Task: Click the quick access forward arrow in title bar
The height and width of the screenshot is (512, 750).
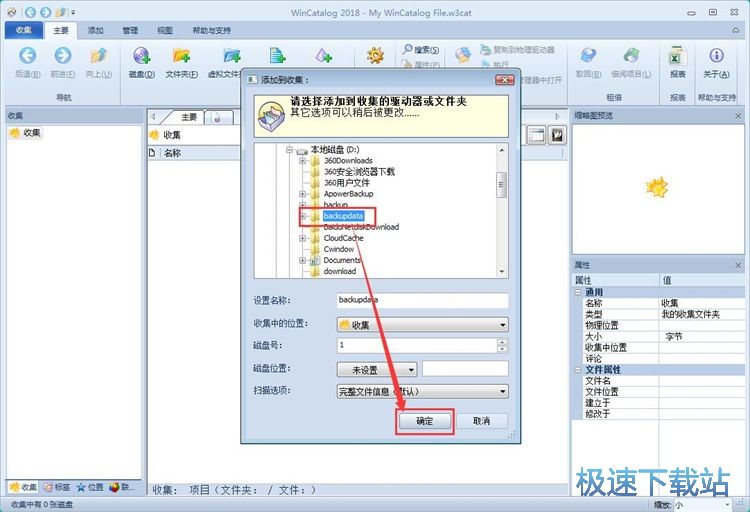Action: click(x=46, y=12)
